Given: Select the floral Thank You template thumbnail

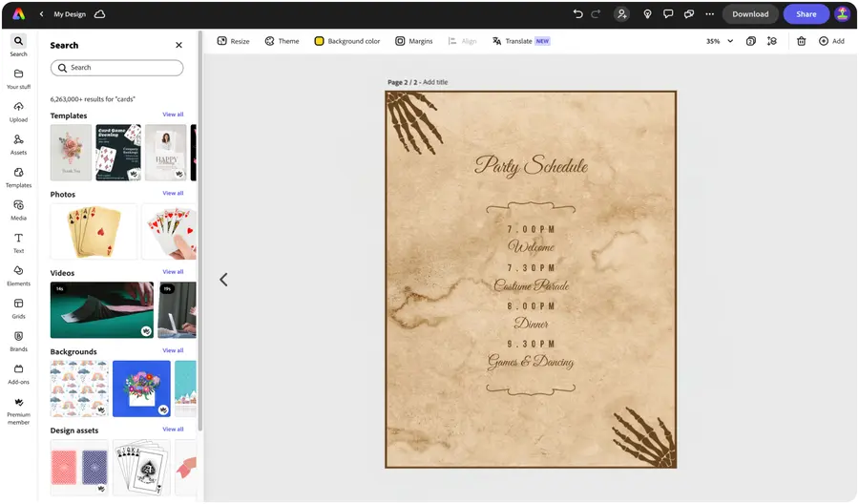Looking at the screenshot, I should [x=72, y=153].
